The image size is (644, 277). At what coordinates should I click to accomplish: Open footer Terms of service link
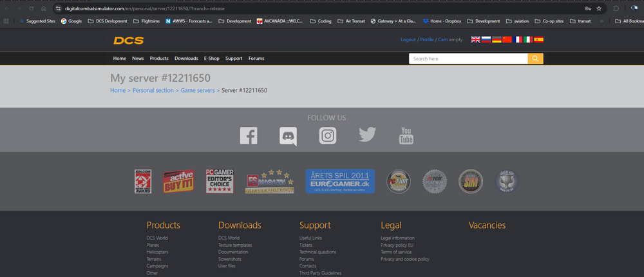click(x=396, y=252)
